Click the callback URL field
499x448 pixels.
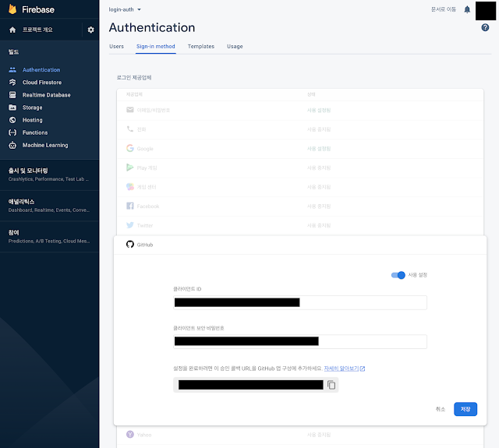click(x=256, y=385)
